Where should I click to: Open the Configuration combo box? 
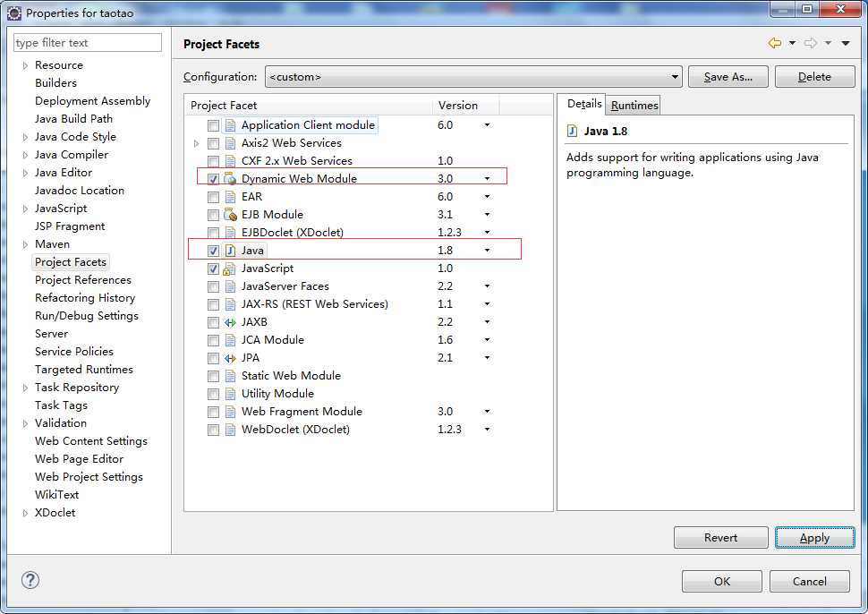[x=473, y=76]
